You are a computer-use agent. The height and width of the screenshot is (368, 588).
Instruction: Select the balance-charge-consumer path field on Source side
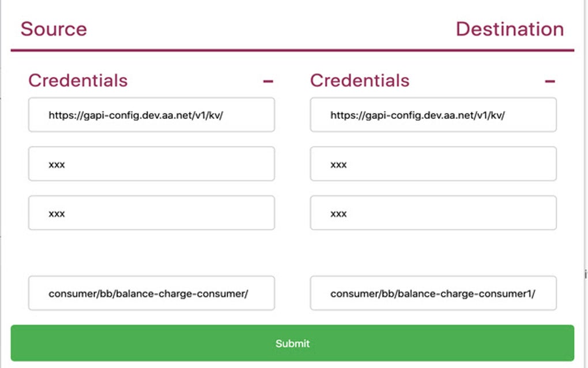pos(152,294)
